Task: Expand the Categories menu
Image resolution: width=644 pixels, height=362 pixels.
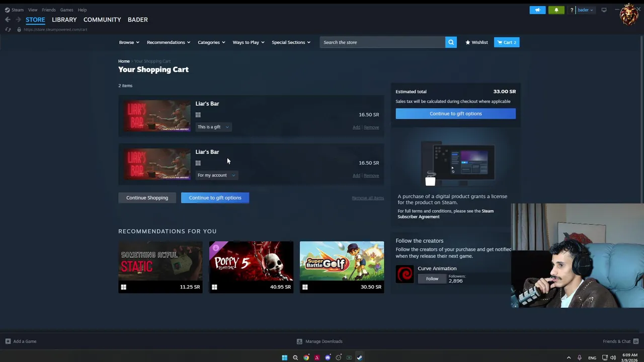Action: pyautogui.click(x=211, y=42)
